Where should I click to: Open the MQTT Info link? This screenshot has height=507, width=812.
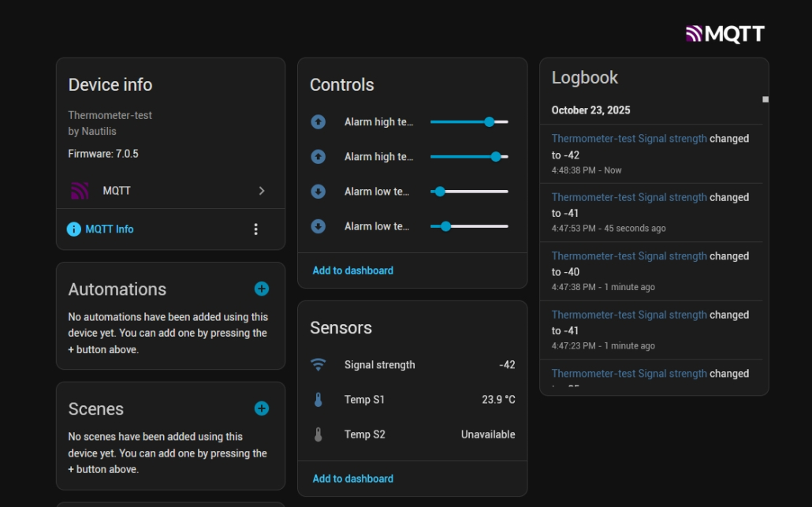(110, 229)
